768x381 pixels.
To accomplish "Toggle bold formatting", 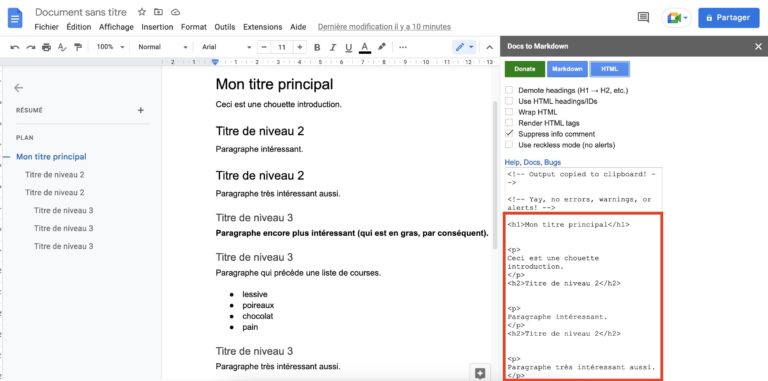I will click(317, 47).
